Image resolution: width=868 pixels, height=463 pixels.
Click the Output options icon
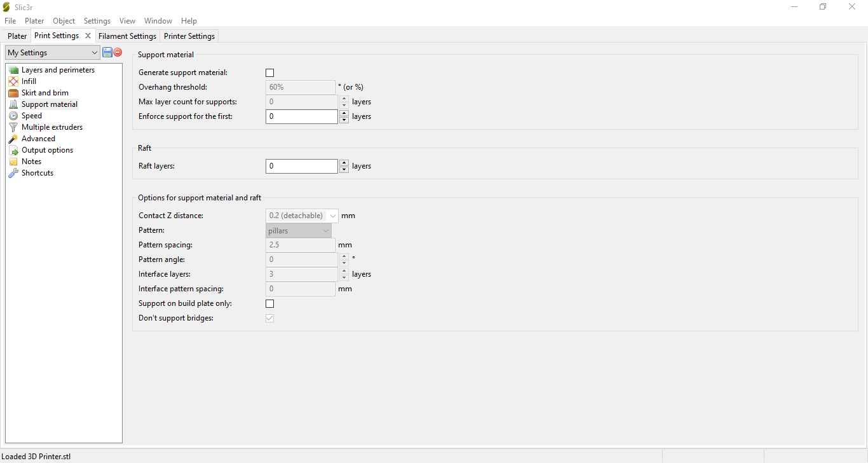tap(13, 150)
